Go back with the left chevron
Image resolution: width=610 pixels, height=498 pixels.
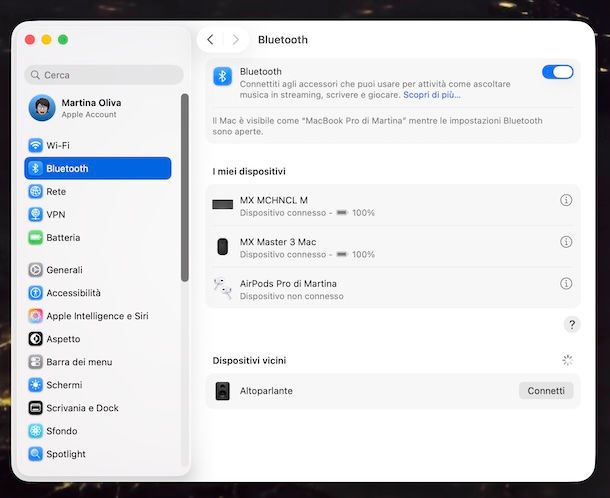[210, 39]
